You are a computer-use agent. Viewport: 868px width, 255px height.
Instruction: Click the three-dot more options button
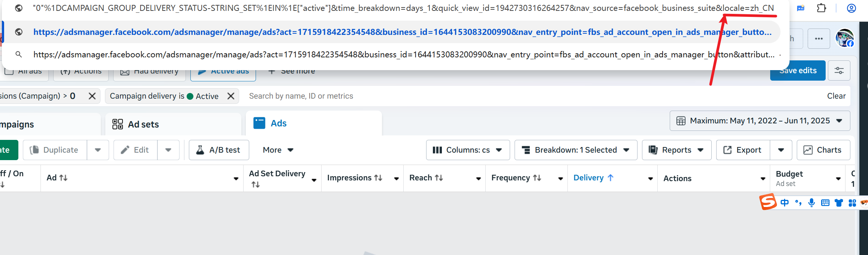(819, 39)
